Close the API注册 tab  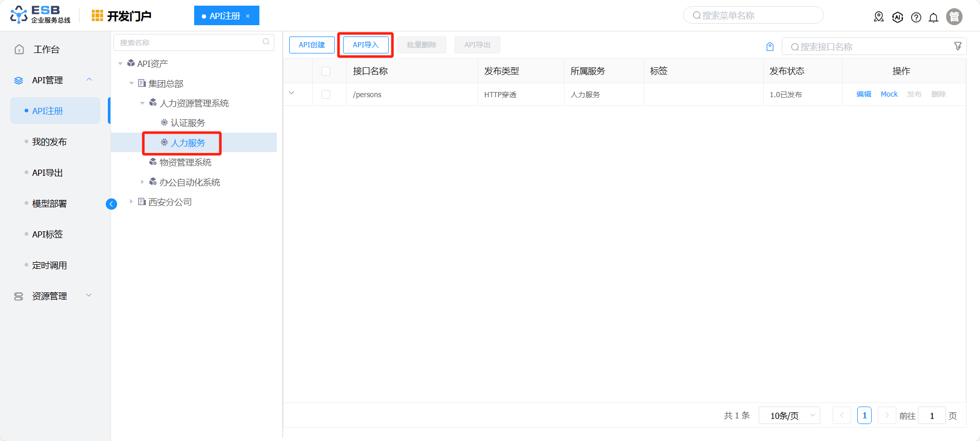pyautogui.click(x=248, y=16)
